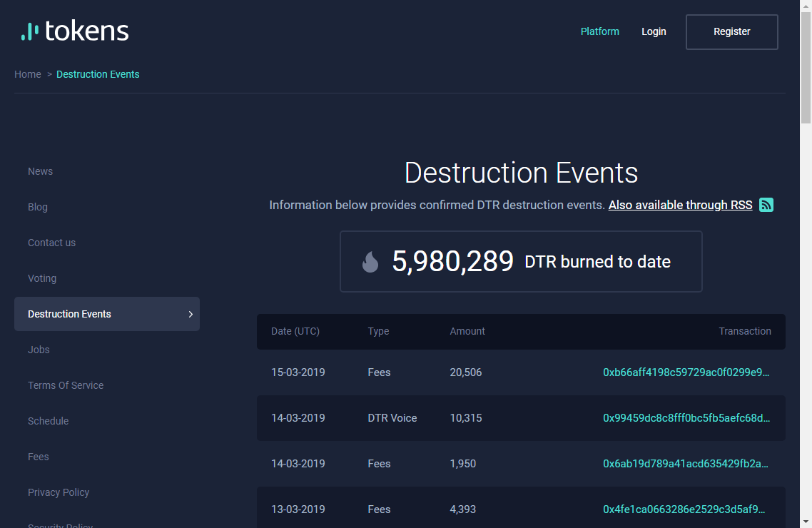Open Jobs sidebar page

pos(39,350)
